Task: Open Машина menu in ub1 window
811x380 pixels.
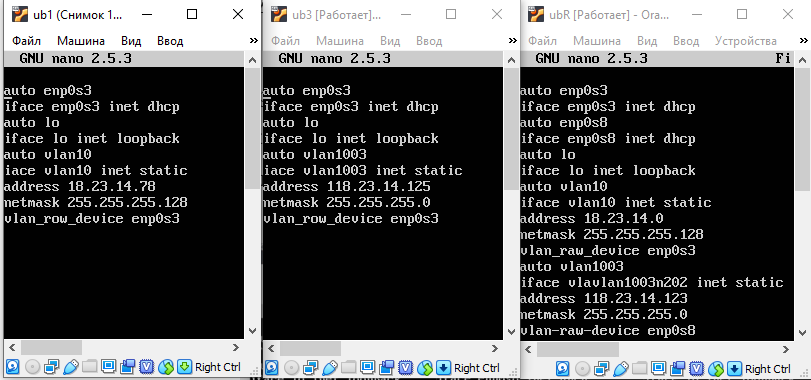Action: click(x=81, y=41)
